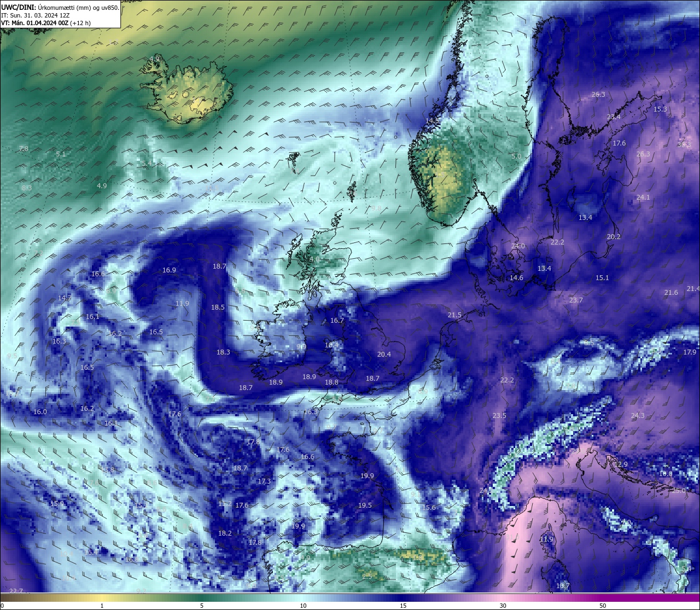Click the 14.6 value label
This screenshot has height=610, width=700.
click(x=516, y=277)
